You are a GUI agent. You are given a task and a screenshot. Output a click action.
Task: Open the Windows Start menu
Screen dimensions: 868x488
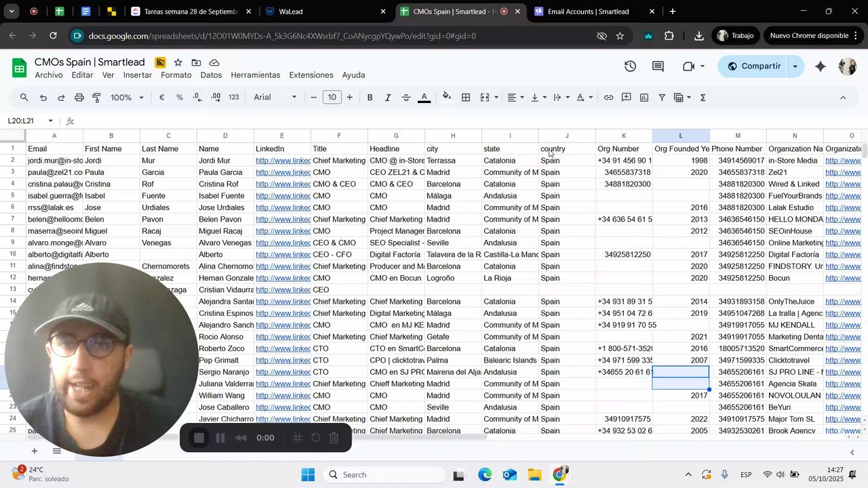pyautogui.click(x=309, y=475)
